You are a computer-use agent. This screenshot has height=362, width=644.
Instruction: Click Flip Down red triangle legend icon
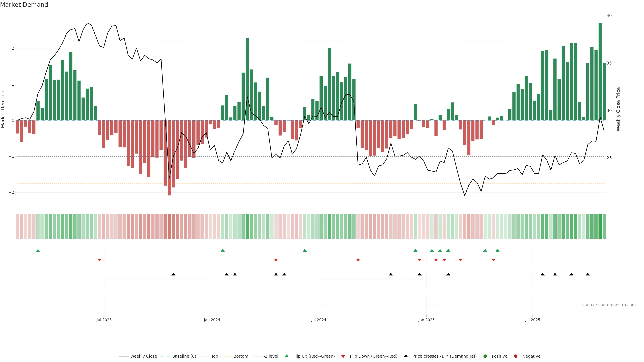[x=343, y=356]
